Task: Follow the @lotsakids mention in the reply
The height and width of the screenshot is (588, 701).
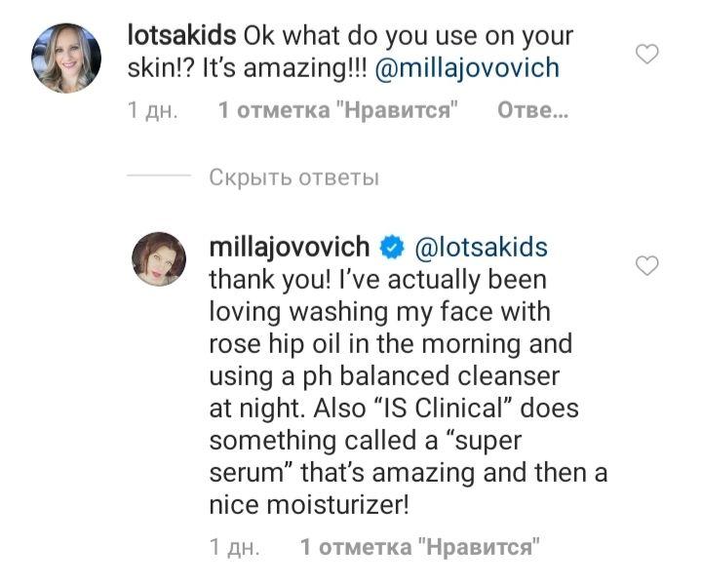Action: (482, 247)
